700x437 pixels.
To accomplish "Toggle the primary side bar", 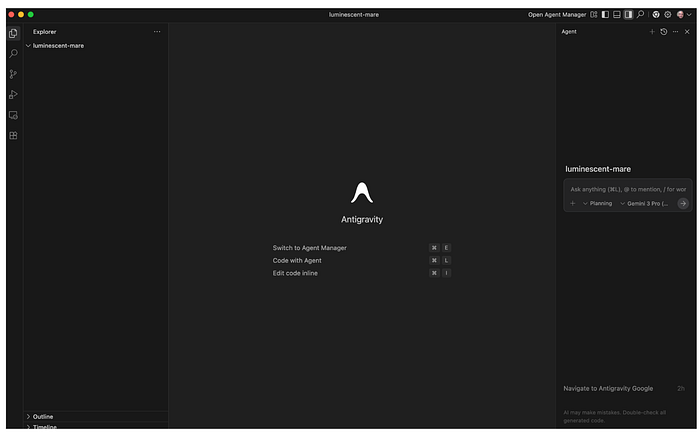I will pyautogui.click(x=605, y=15).
